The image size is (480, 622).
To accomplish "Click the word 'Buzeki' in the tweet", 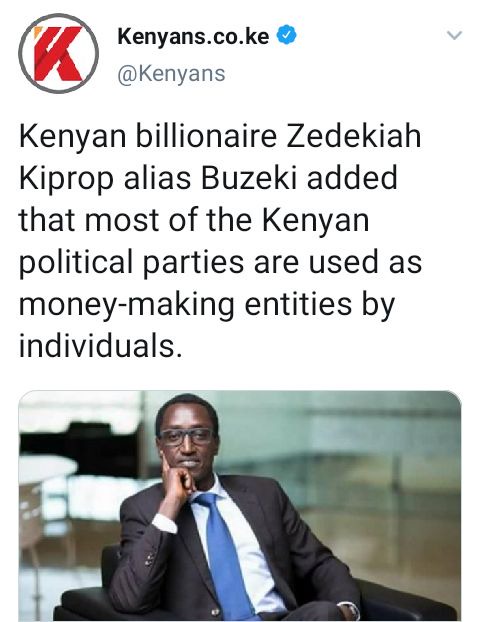I will 249,178.
